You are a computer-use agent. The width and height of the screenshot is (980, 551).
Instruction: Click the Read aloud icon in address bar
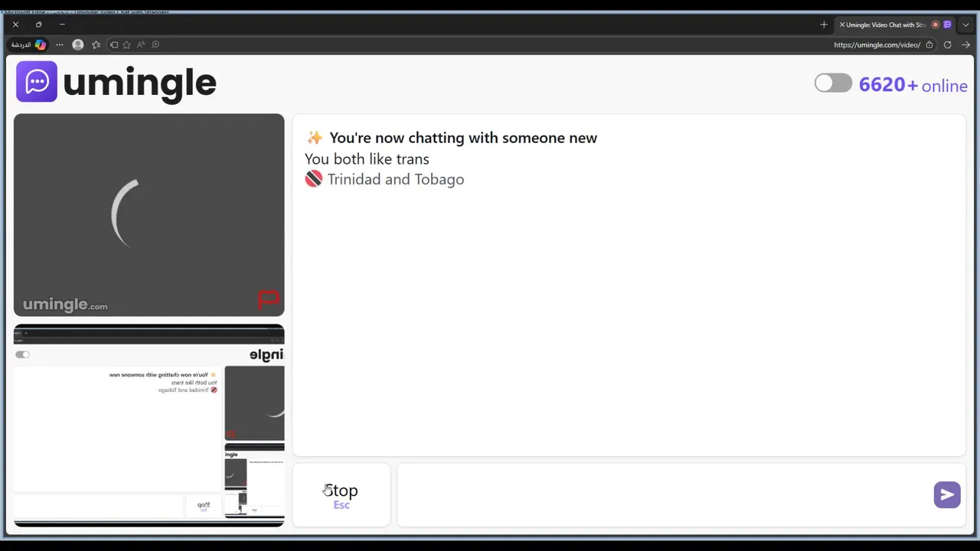click(141, 44)
